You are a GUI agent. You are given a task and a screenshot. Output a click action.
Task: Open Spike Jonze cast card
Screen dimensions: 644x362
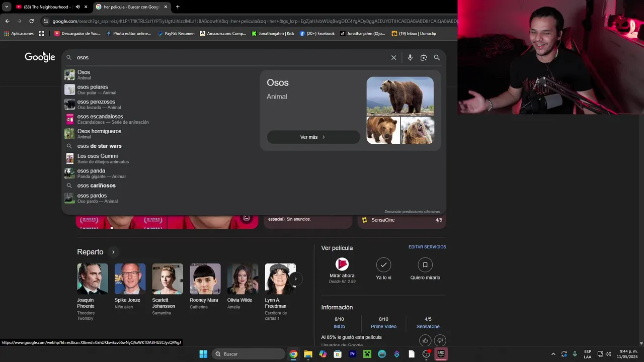(x=130, y=287)
